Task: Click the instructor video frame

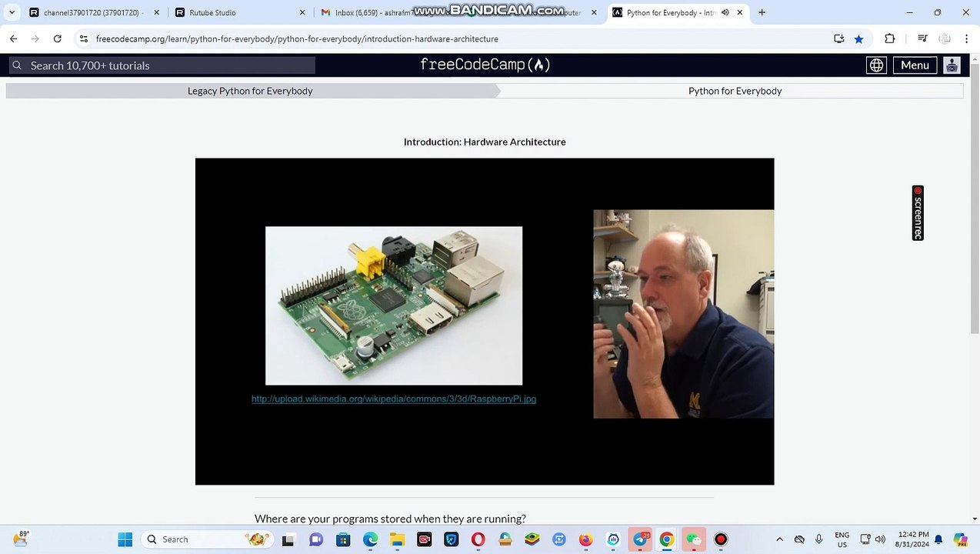Action: coord(683,314)
